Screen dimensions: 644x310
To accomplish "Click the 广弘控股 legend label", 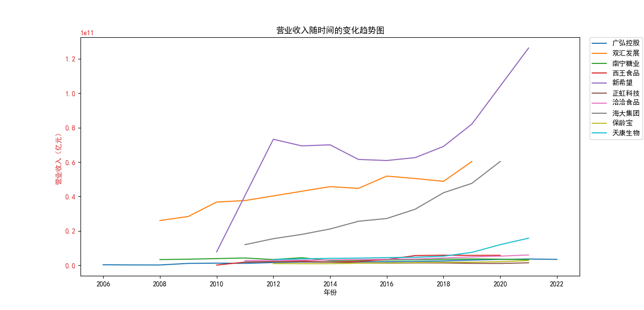I will [626, 43].
